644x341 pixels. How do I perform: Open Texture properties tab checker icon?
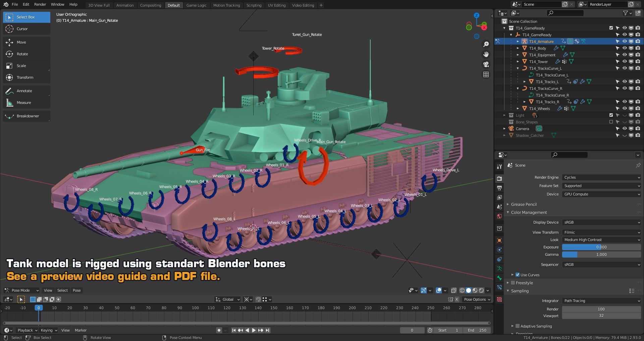coord(499,299)
